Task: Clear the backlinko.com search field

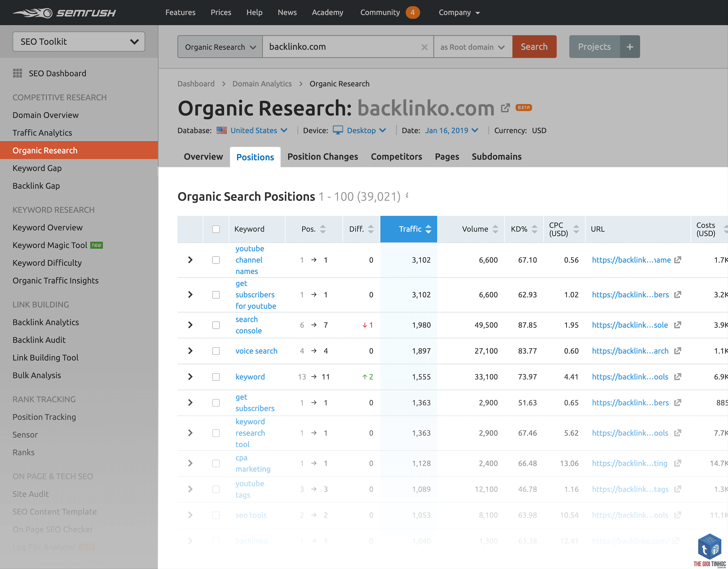Action: click(x=424, y=47)
